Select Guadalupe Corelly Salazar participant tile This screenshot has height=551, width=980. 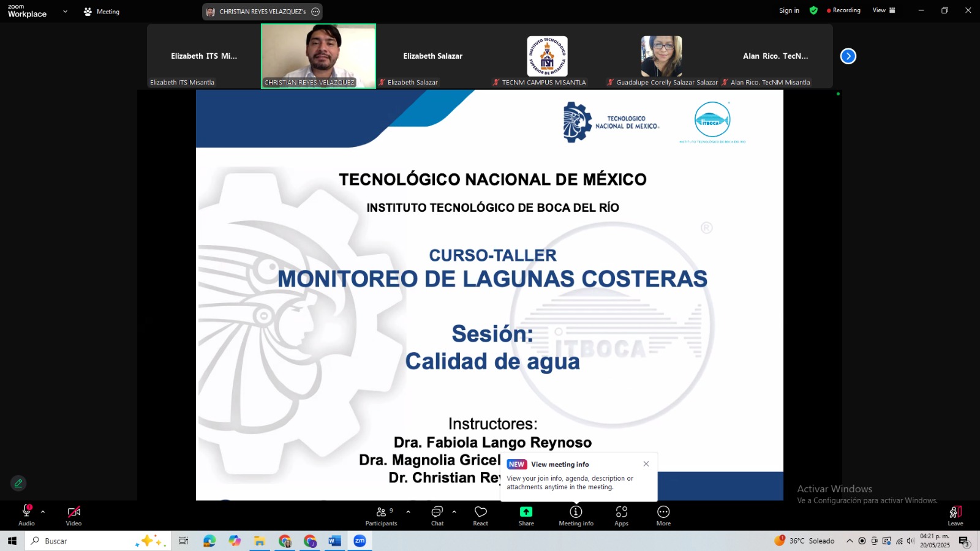click(x=661, y=56)
